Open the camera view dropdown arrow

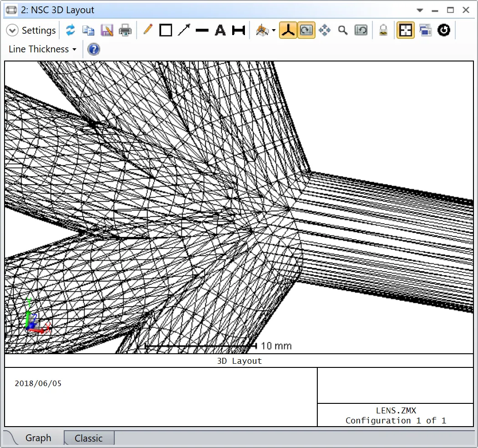point(274,30)
